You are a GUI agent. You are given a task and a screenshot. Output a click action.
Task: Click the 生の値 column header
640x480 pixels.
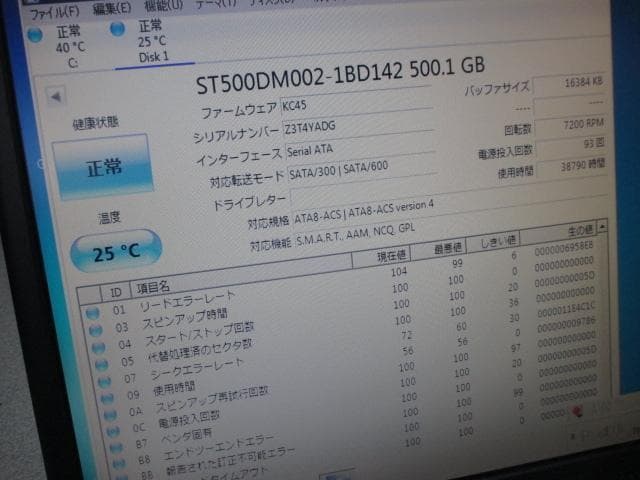pos(558,231)
